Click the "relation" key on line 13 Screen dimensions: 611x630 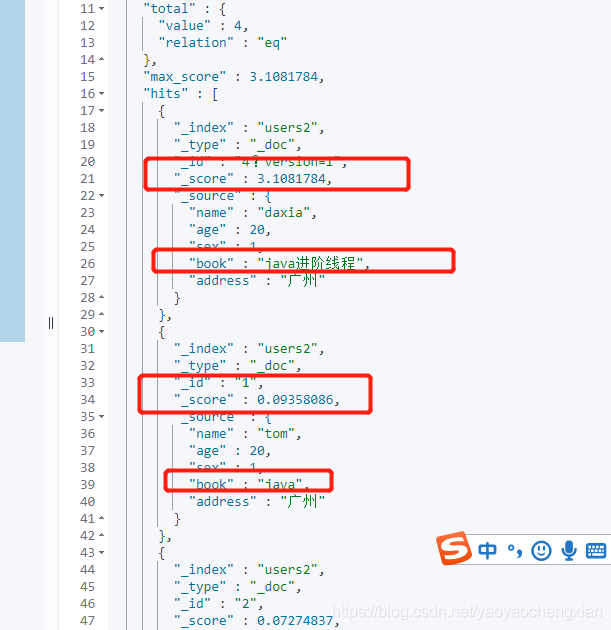click(x=196, y=43)
